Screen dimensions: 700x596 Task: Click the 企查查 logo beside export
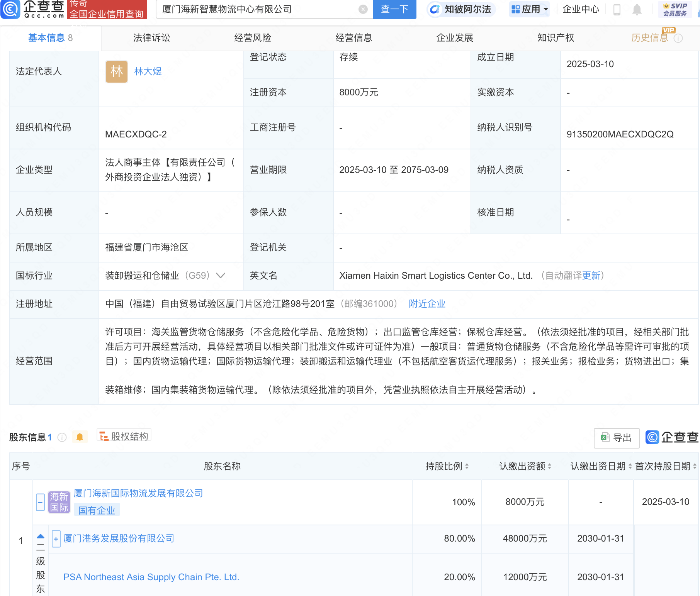(x=672, y=437)
